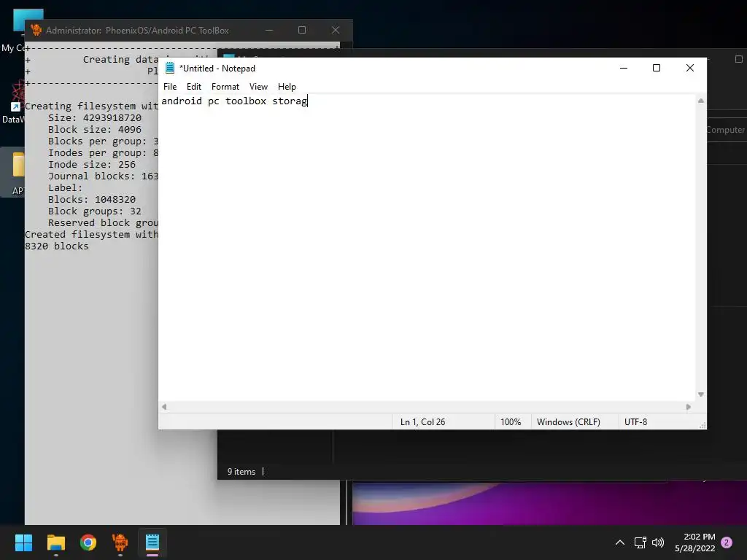Select the My Computer desktop icon
This screenshot has height=560, width=747.
coord(13,32)
